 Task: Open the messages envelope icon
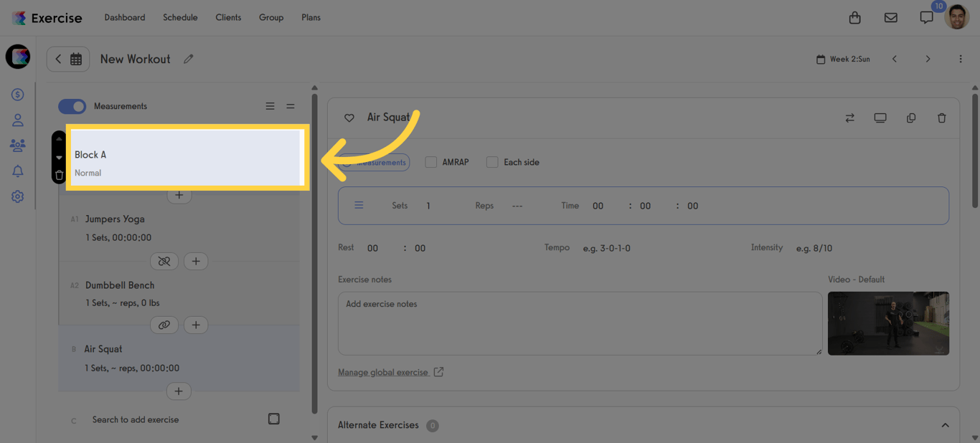[x=890, y=17]
